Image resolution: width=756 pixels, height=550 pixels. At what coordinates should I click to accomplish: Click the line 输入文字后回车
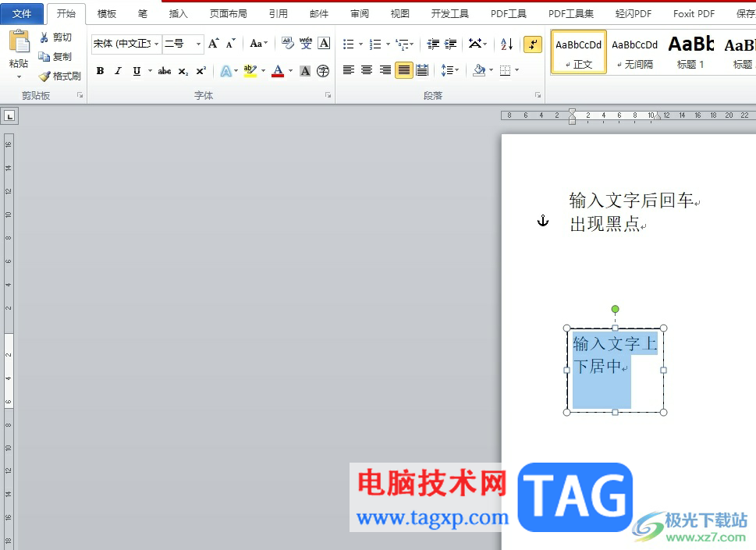632,200
